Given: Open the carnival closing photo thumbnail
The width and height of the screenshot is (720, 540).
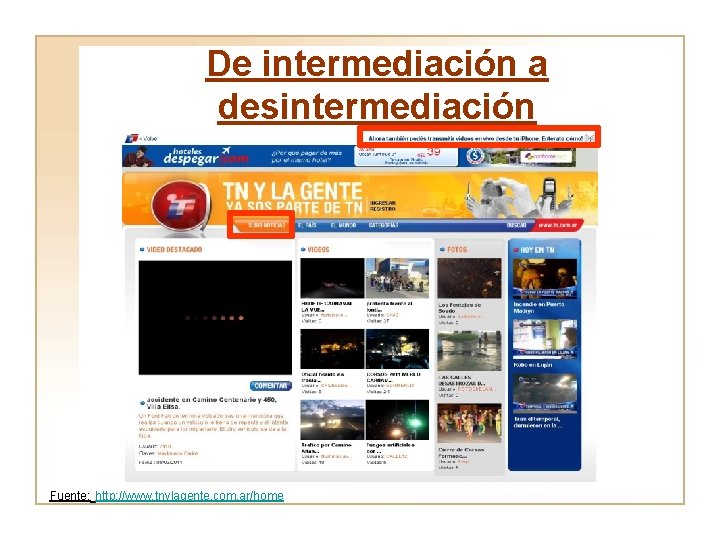Looking at the screenshot, I should click(469, 423).
